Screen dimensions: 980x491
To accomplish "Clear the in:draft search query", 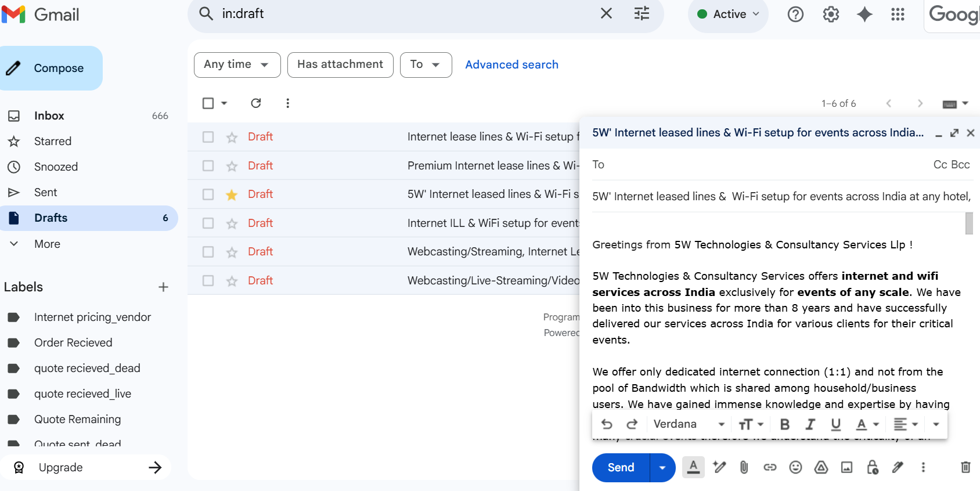I will coord(606,13).
